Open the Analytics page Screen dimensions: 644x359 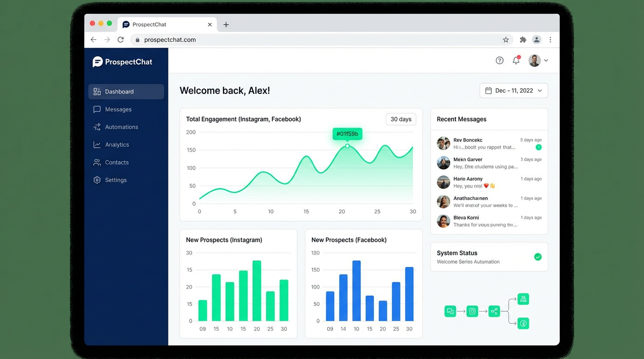point(117,144)
